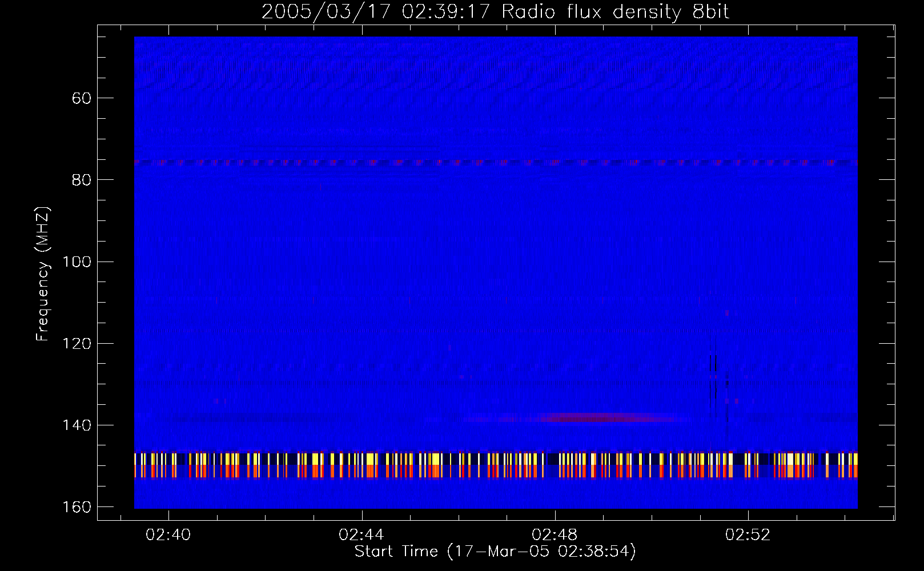Click the 120 frequency tick label
The height and width of the screenshot is (571, 924).
click(77, 343)
